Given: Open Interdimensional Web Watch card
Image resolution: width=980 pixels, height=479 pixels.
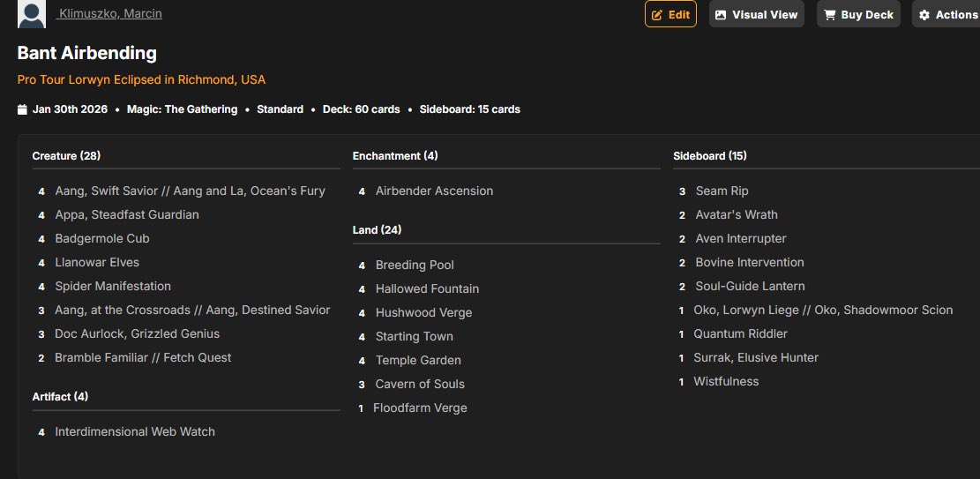Looking at the screenshot, I should [x=135, y=431].
